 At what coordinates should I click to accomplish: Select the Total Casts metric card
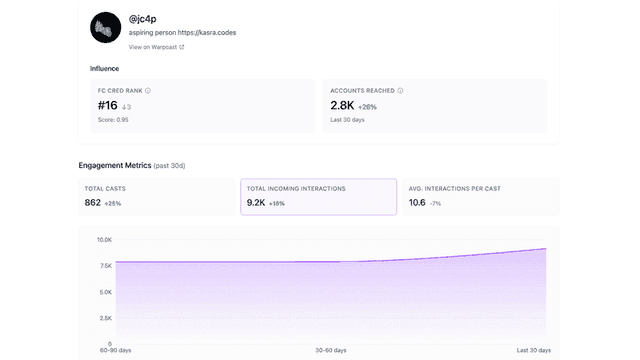(x=157, y=197)
